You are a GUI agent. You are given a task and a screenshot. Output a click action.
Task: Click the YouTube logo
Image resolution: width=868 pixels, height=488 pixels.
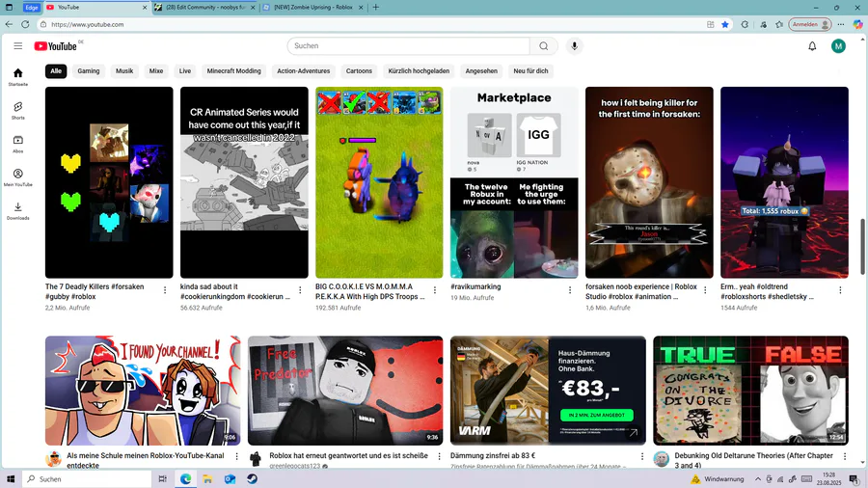click(55, 46)
